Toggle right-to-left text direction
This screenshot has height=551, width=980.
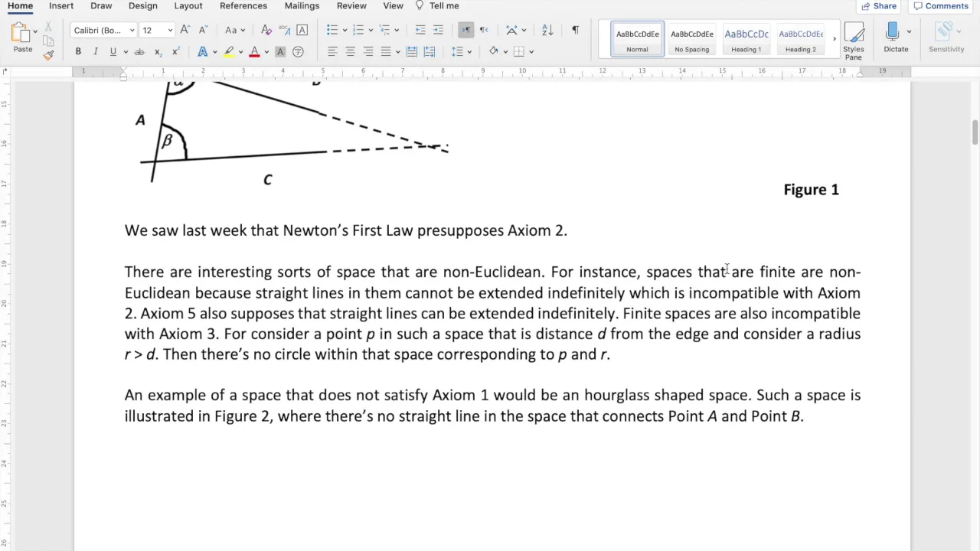pyautogui.click(x=484, y=30)
